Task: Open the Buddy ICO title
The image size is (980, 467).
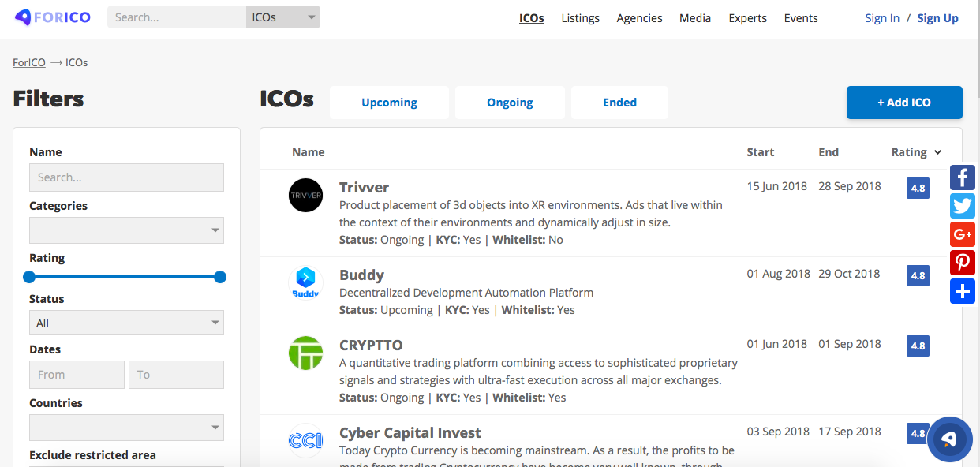Action: coord(361,275)
